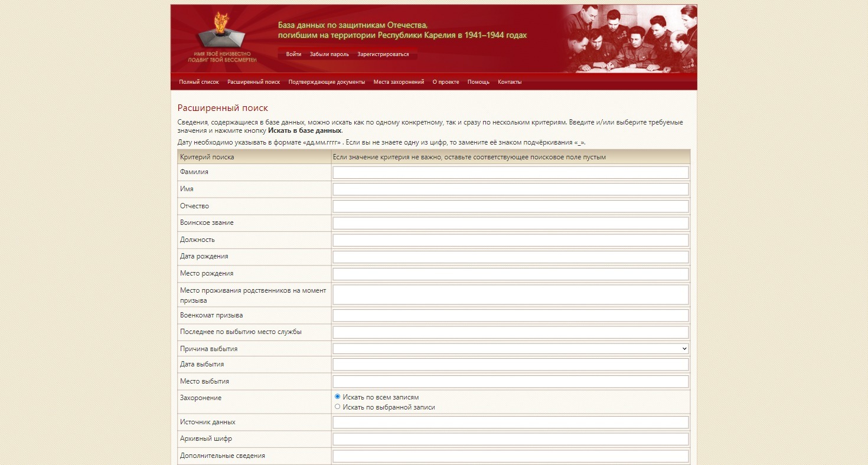
Task: Open the Помощь menu item
Action: click(478, 82)
